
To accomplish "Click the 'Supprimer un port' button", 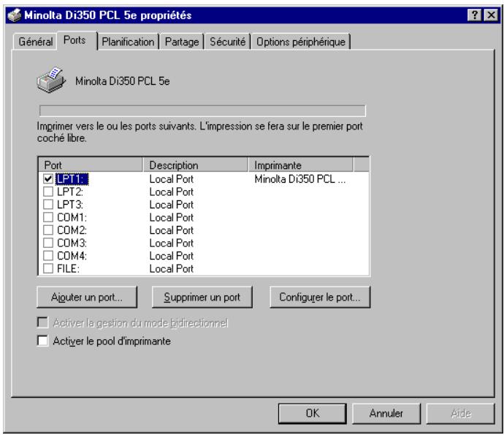I will [202, 297].
